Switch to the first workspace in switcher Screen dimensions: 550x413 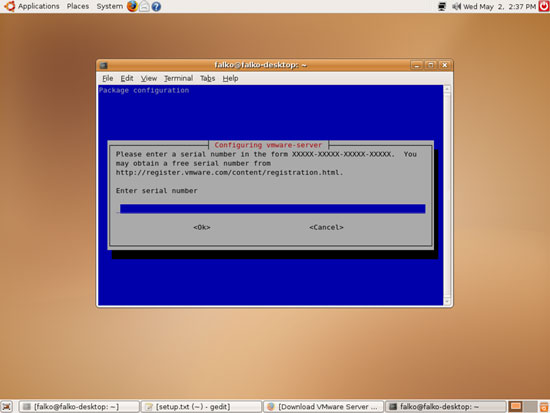pyautogui.click(x=516, y=407)
